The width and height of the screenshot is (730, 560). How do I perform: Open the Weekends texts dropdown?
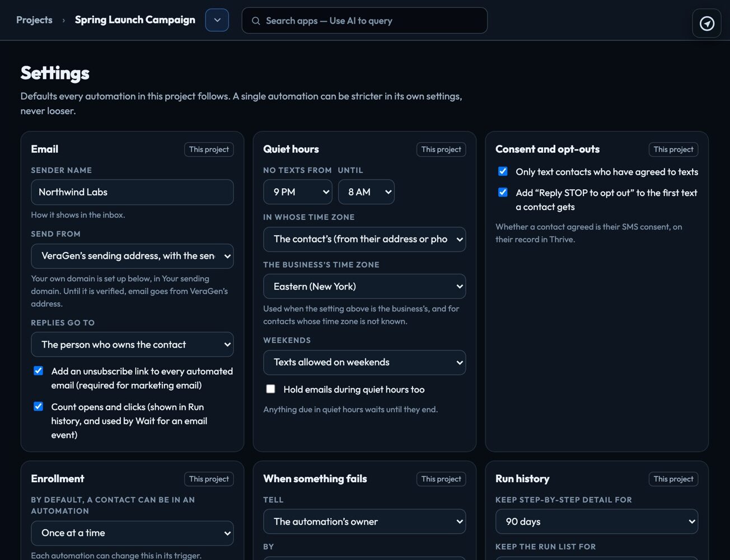364,362
